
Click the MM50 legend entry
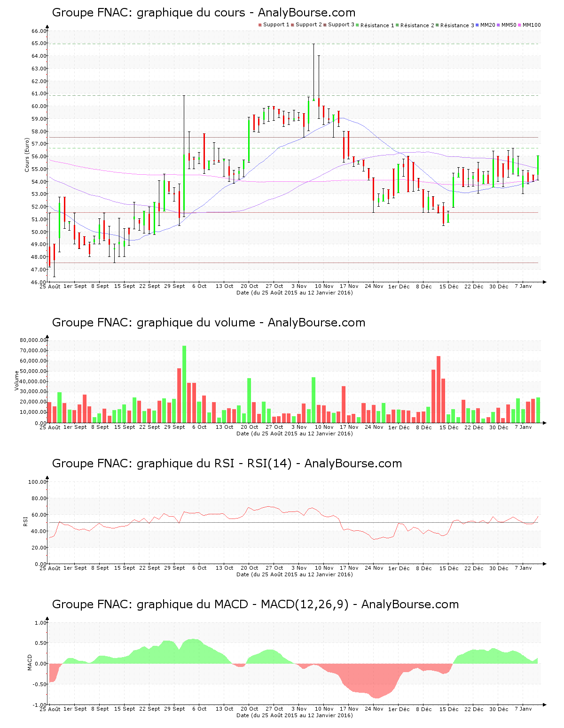[507, 25]
